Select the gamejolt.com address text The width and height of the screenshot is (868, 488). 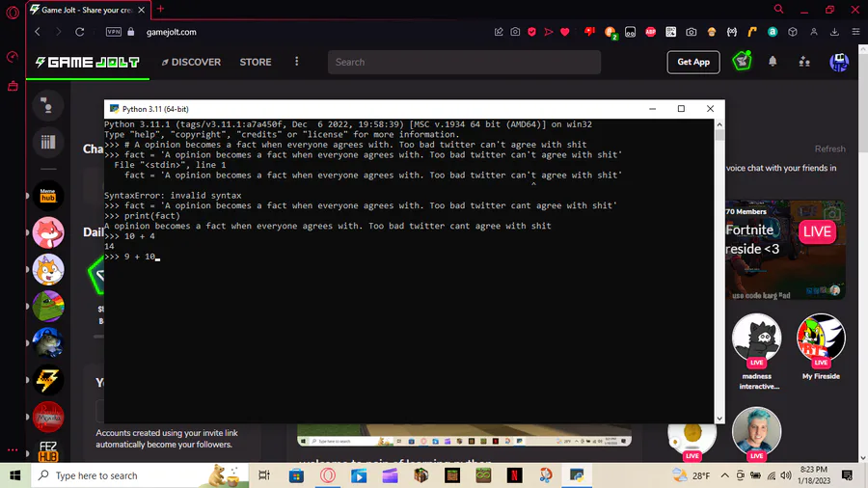[171, 32]
